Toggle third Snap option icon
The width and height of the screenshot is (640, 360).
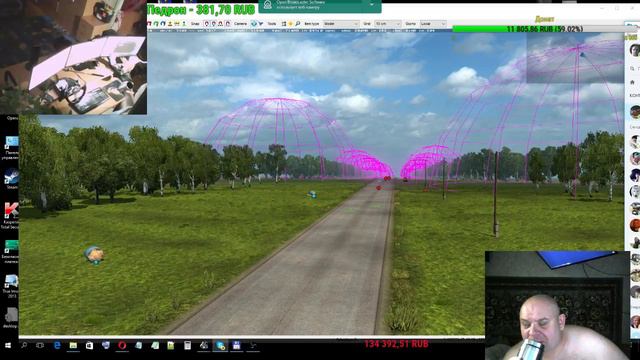(x=220, y=24)
